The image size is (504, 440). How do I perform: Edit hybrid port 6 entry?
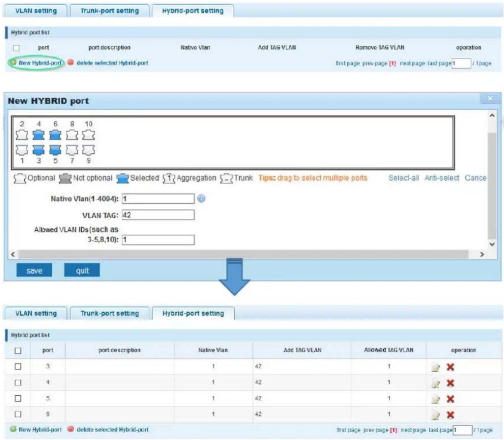pyautogui.click(x=436, y=416)
